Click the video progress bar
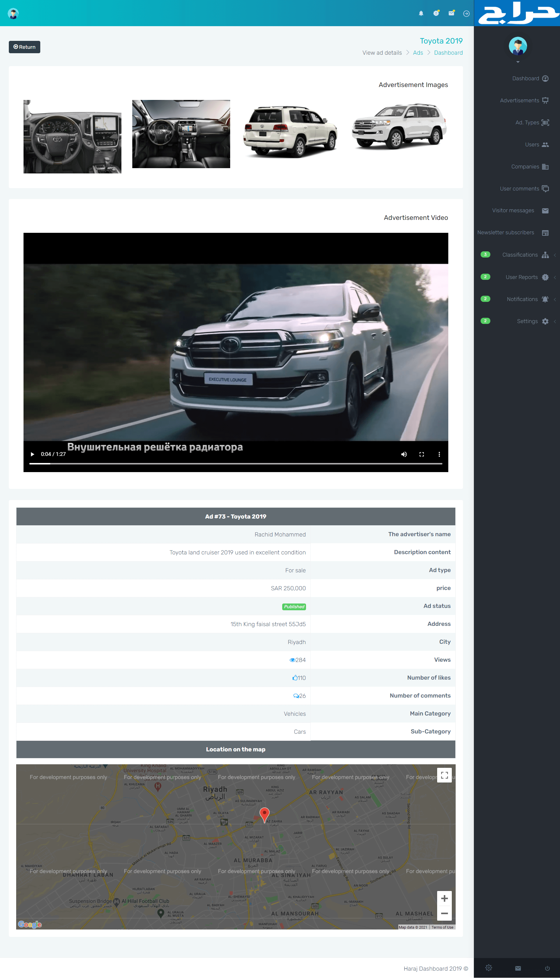This screenshot has width=560, height=978. pyautogui.click(x=236, y=463)
